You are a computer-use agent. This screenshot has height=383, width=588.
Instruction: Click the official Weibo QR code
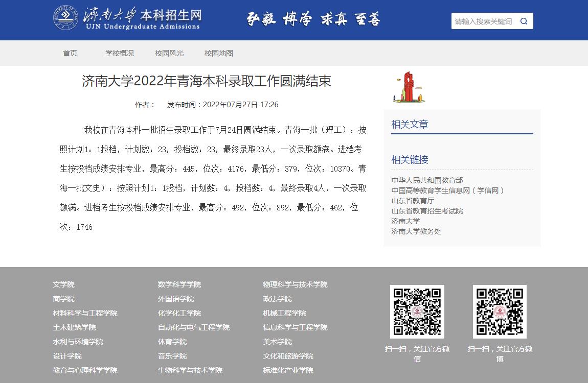(500, 312)
